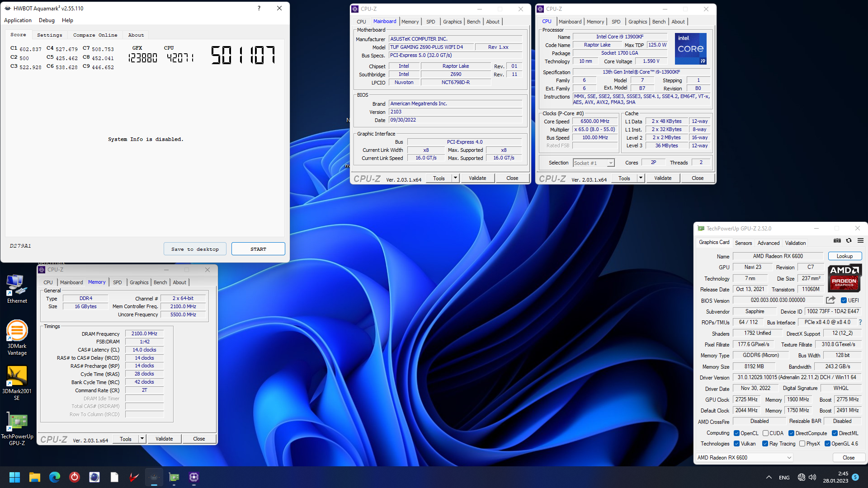Screen dimensions: 868x488
Task: Click the Lookup button in GPU-Z
Action: tap(844, 256)
